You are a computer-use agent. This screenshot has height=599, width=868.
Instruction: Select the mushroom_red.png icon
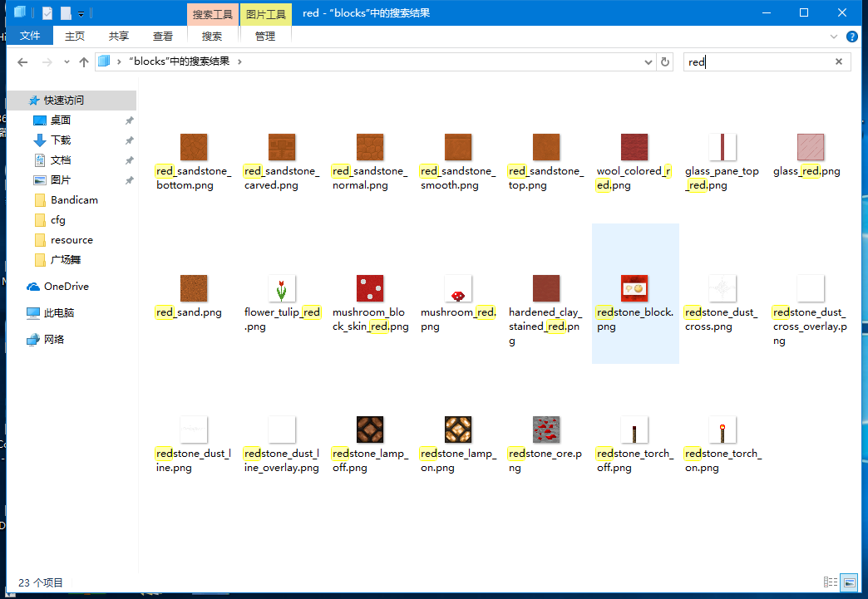tap(458, 288)
